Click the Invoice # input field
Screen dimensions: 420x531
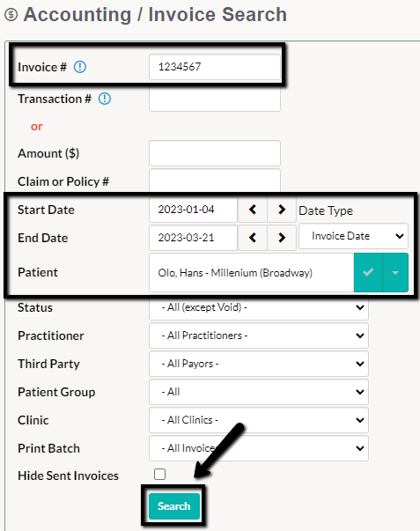coord(215,67)
